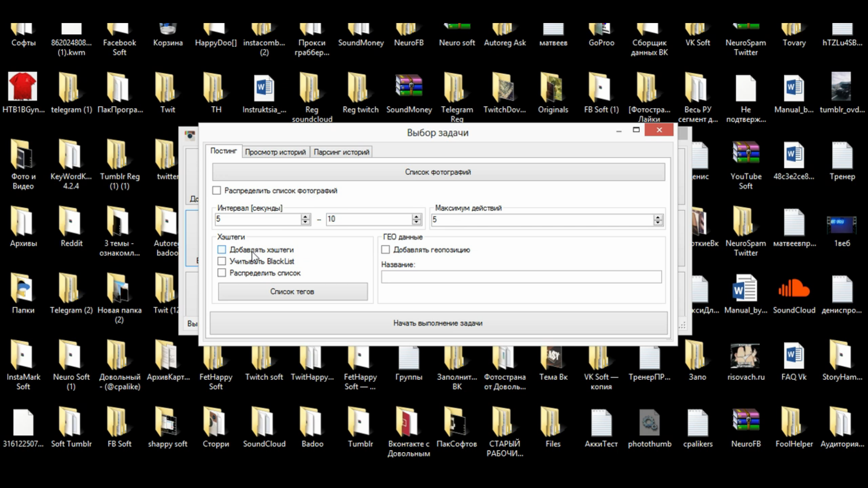Select the risovach.ru image icon
The width and height of the screenshot is (868, 488).
745,357
